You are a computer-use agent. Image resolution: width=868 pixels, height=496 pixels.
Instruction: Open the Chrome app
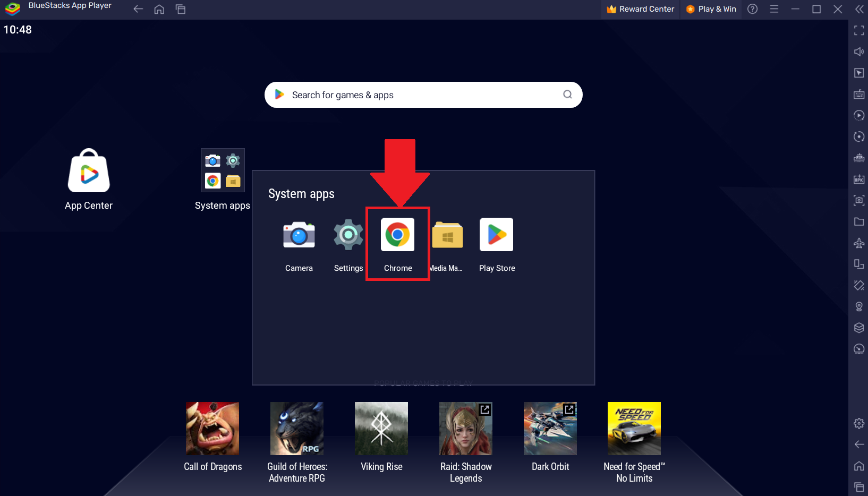tap(397, 234)
